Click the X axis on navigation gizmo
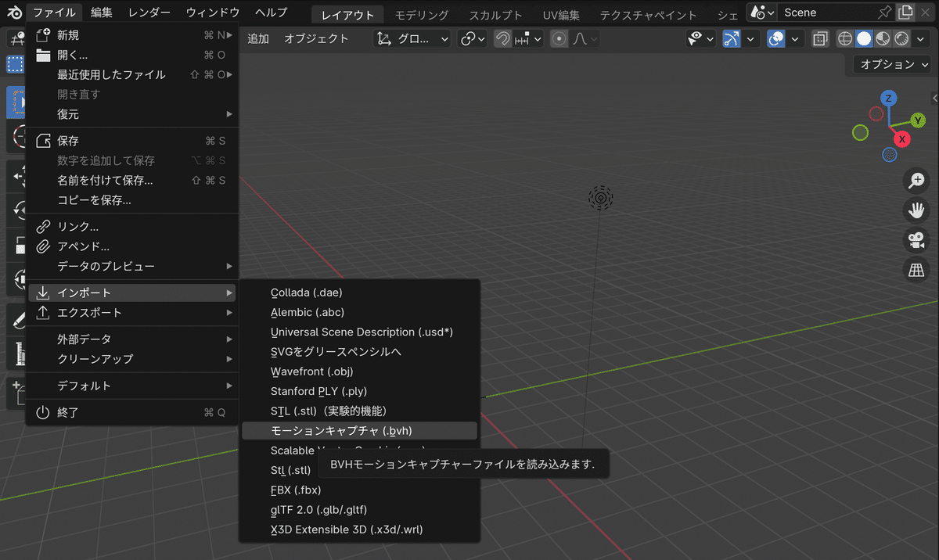The width and height of the screenshot is (939, 560). click(902, 139)
